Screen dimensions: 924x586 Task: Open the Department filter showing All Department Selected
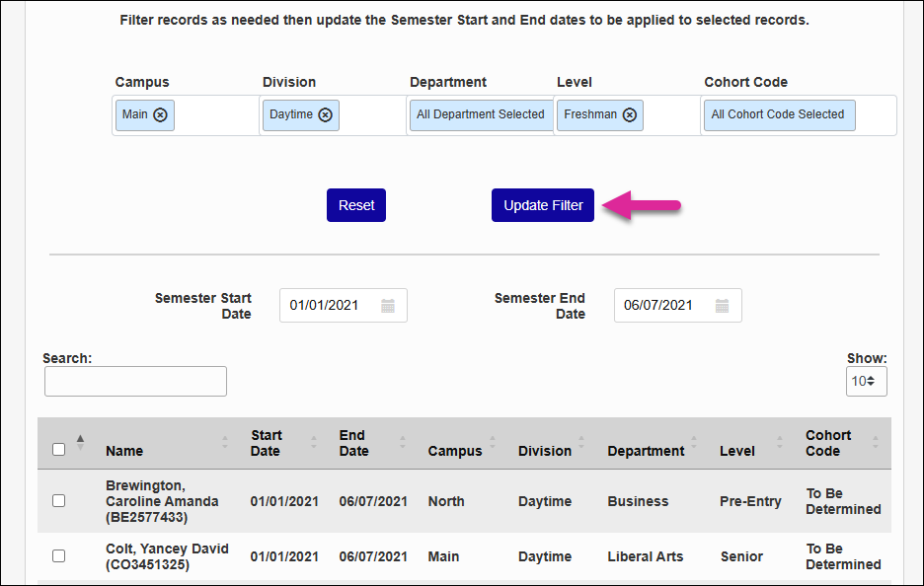click(481, 115)
